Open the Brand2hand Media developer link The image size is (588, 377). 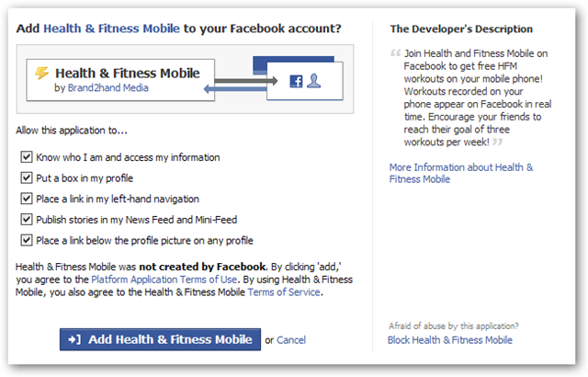click(x=108, y=88)
